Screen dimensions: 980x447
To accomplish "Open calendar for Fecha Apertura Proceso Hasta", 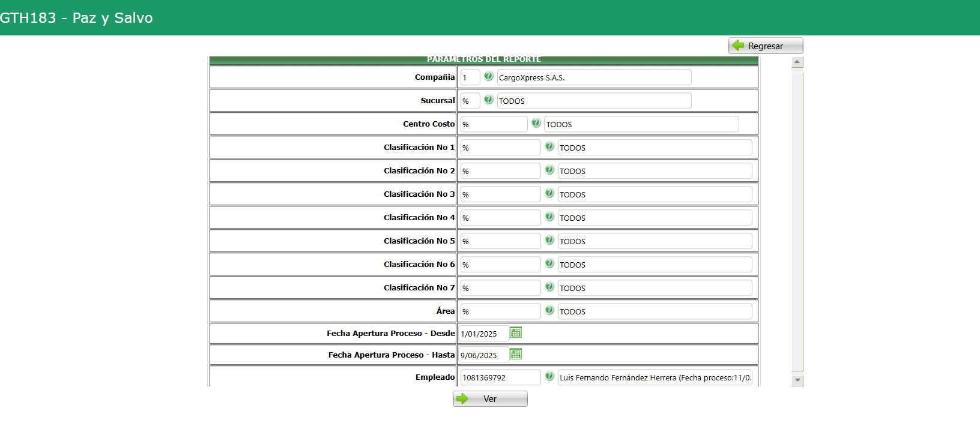I will tap(516, 354).
